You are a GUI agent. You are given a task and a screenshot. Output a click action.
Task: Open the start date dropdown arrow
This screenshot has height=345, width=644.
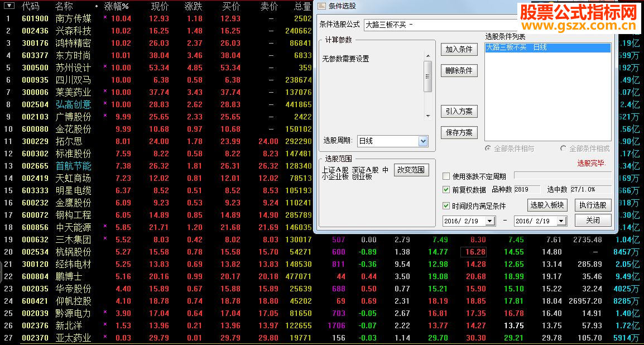click(490, 221)
